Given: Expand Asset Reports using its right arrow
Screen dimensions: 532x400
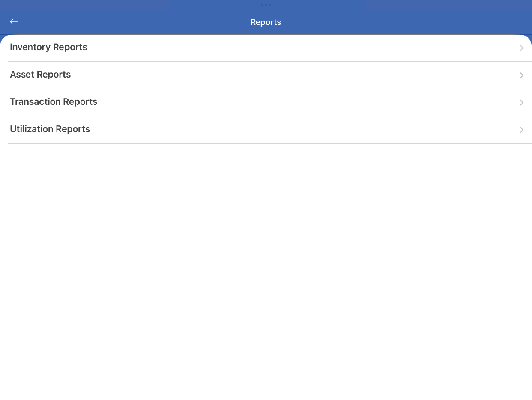Looking at the screenshot, I should [521, 75].
